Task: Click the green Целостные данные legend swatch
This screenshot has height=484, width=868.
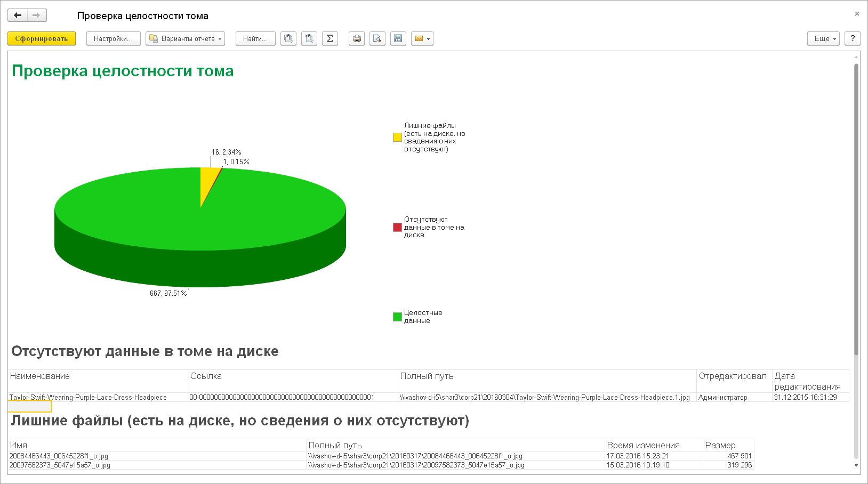Action: pos(397,317)
